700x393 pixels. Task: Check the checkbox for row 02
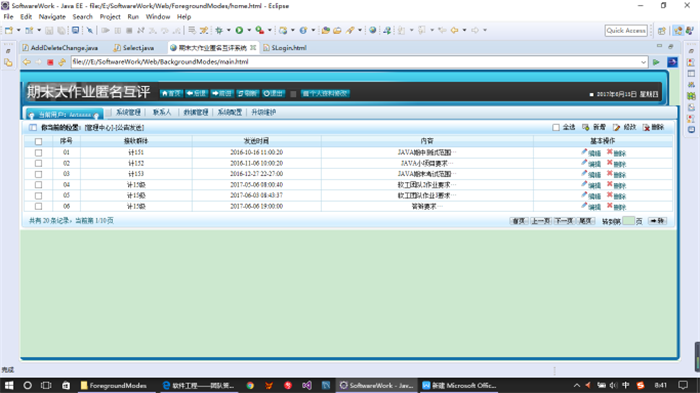coord(38,163)
